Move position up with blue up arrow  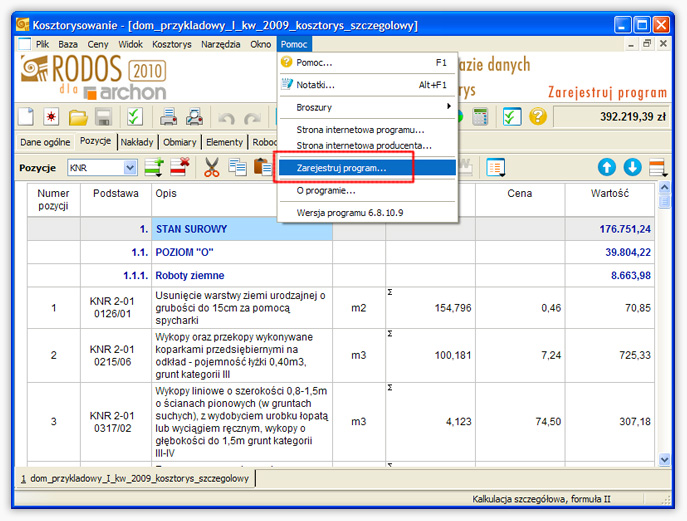pyautogui.click(x=607, y=167)
